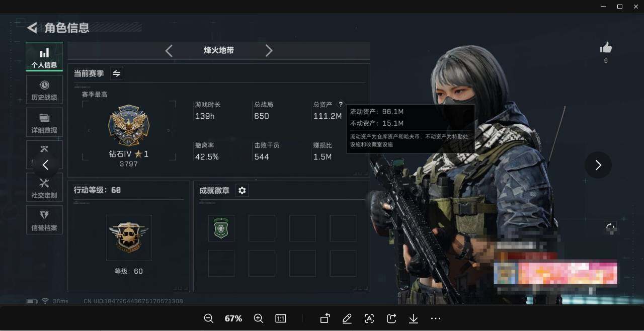Open more options via the ellipsis menu
Image resolution: width=644 pixels, height=331 pixels.
435,318
